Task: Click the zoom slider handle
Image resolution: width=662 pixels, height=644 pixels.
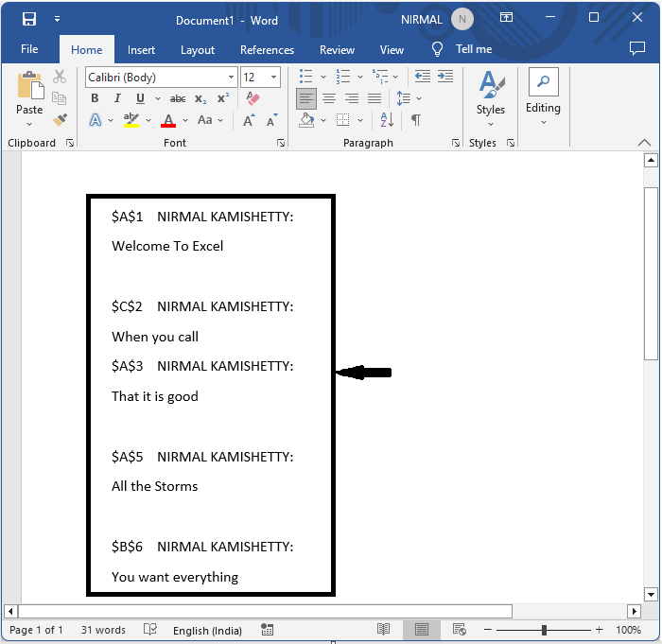Action: click(x=544, y=631)
